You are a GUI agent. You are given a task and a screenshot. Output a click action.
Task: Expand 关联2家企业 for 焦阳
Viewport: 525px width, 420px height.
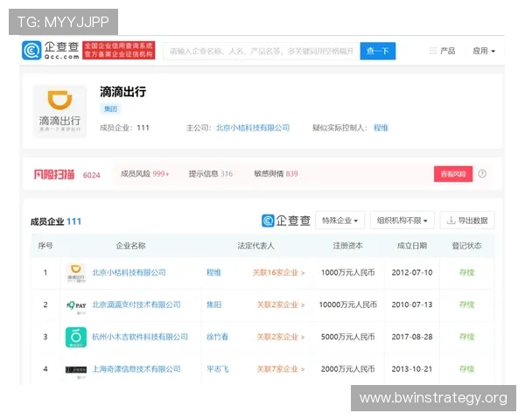point(281,304)
